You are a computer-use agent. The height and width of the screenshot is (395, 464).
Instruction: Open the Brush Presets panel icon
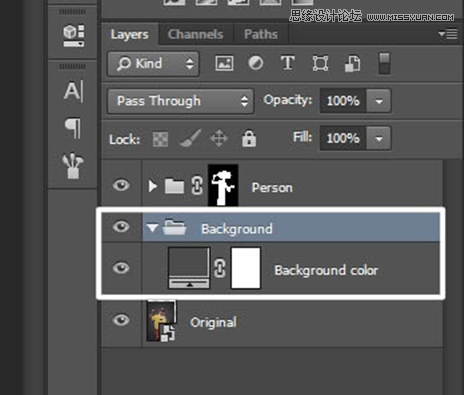tap(73, 166)
